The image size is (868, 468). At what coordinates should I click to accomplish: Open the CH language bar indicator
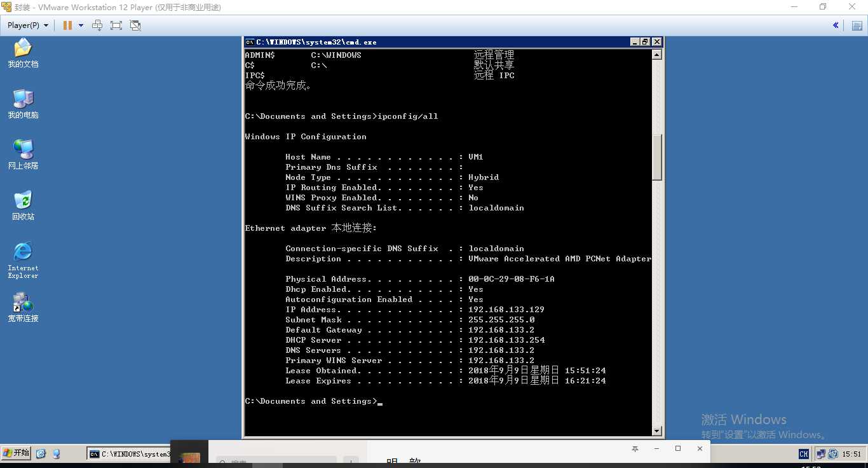804,454
